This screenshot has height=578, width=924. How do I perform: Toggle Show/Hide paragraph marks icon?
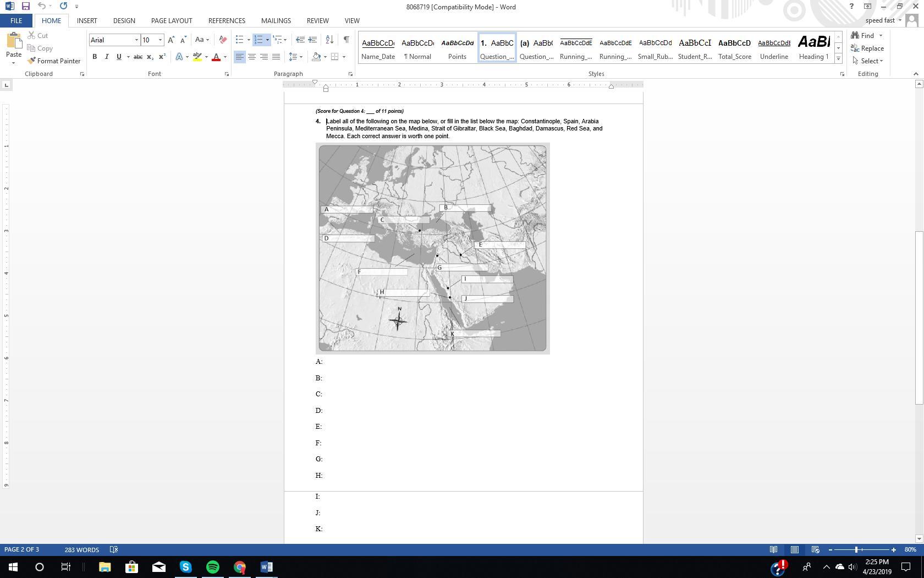pyautogui.click(x=346, y=40)
